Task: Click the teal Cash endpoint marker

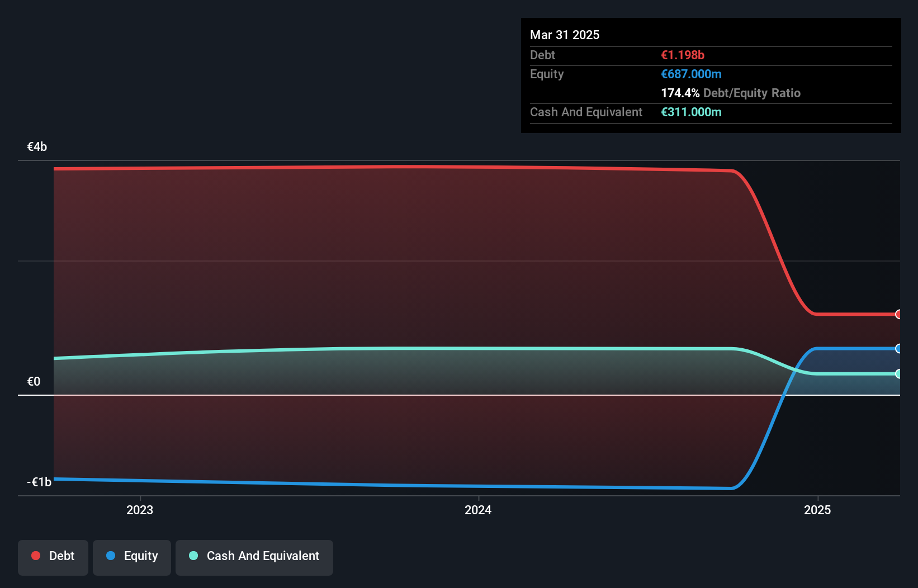Action: pyautogui.click(x=898, y=374)
